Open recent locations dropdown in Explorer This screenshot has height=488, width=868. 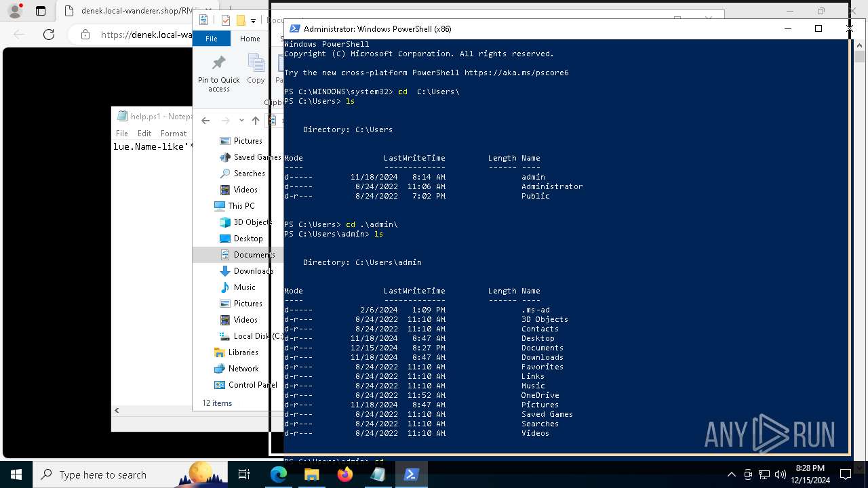241,121
